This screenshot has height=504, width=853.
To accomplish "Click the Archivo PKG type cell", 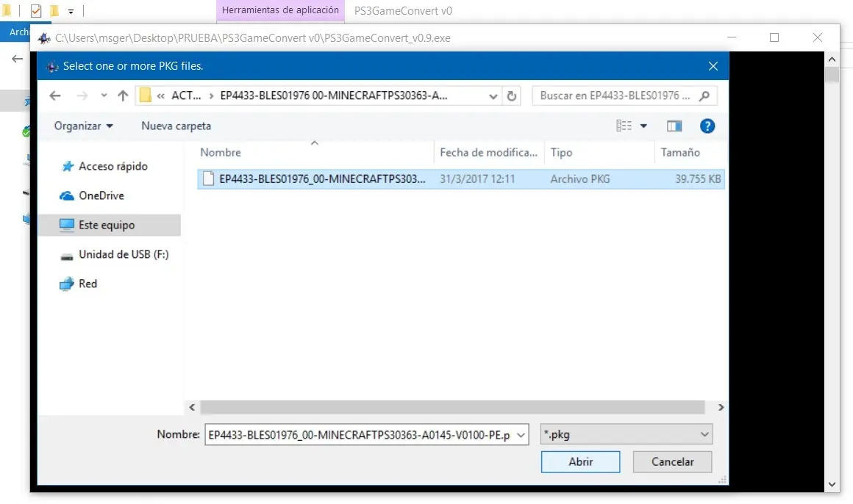I will (x=580, y=179).
